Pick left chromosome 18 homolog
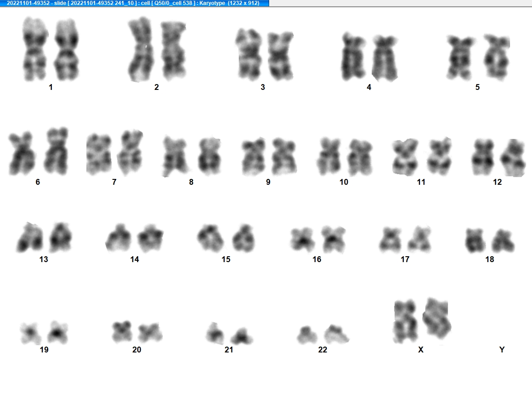This screenshot has width=532, height=401. coord(475,241)
